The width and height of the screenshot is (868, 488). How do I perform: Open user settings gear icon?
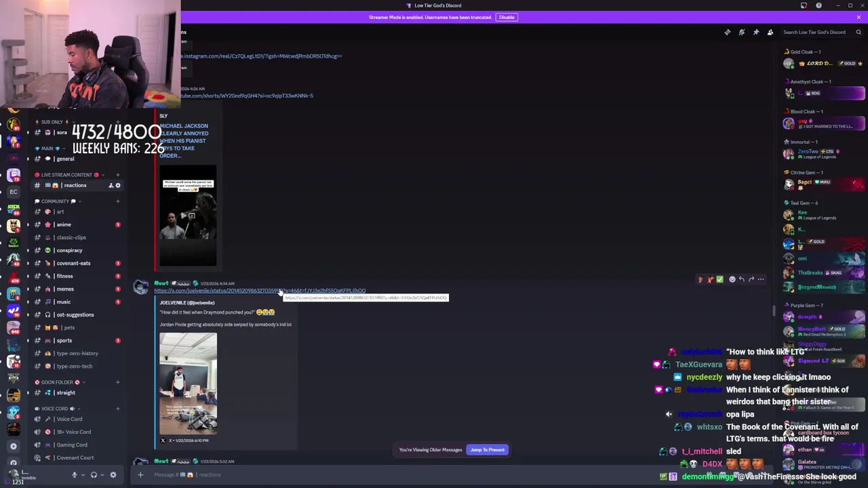click(x=113, y=475)
